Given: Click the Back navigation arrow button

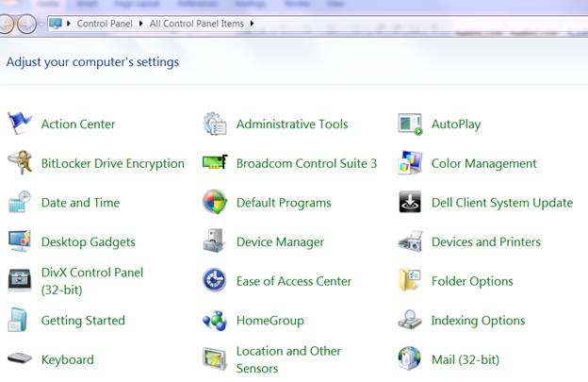Looking at the screenshot, I should [7, 24].
